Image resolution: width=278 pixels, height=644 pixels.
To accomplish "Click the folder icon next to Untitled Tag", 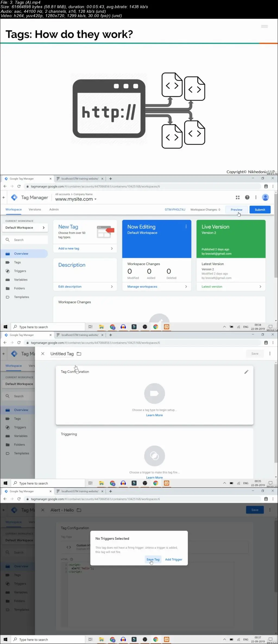I will point(79,354).
